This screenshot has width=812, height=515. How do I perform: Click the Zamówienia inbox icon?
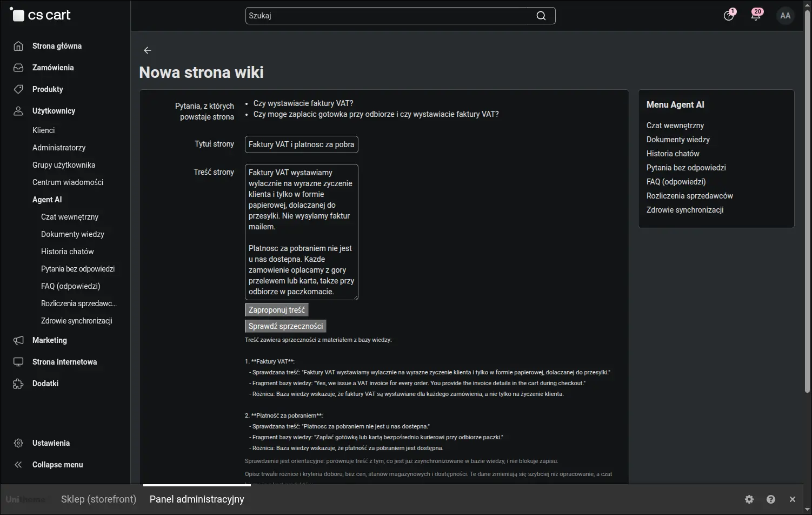(x=18, y=68)
